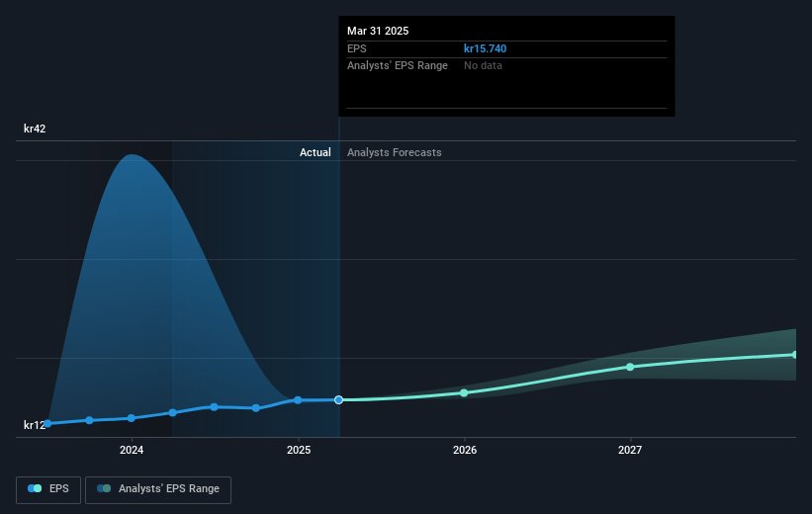Click the early 2025 EPS data point

298,400
